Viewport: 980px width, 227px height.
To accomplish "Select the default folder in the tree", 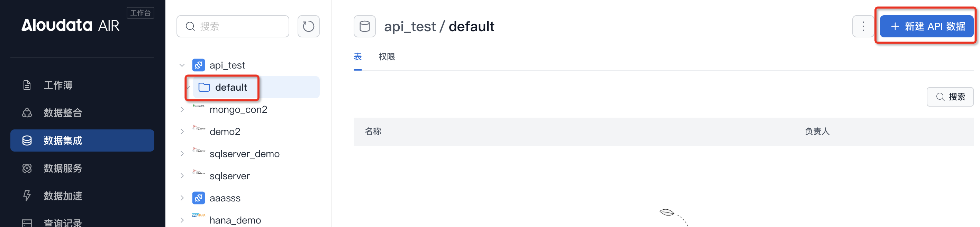I will click(230, 88).
